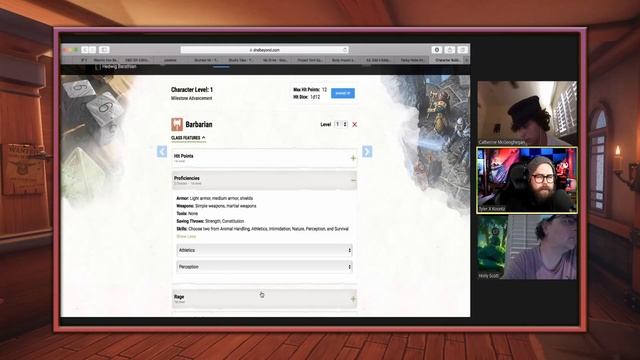Click the Safari forward navigation arrow

93,50
